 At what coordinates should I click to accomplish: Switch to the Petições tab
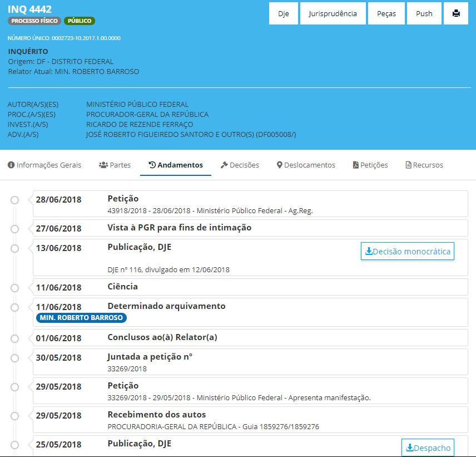coord(370,165)
